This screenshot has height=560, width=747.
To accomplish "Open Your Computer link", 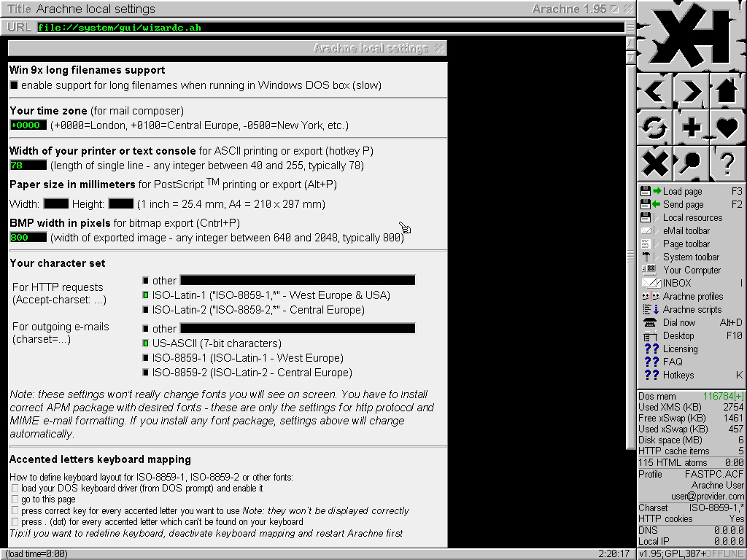I will 692,270.
